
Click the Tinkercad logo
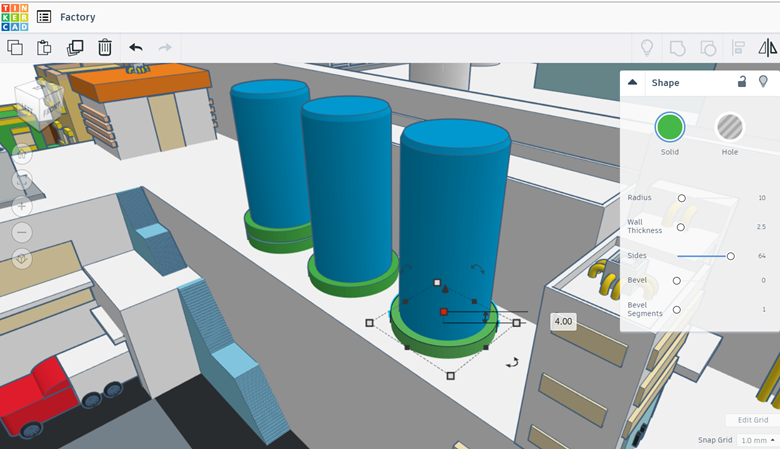coord(15,17)
